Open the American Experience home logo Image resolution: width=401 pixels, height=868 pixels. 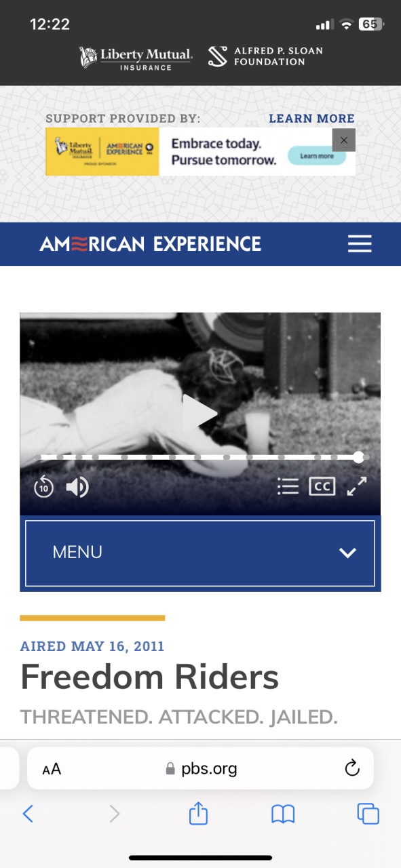click(x=151, y=244)
